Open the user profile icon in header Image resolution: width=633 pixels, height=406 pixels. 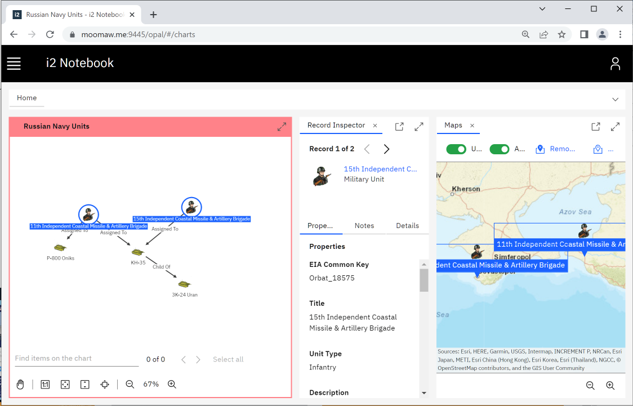click(x=615, y=63)
